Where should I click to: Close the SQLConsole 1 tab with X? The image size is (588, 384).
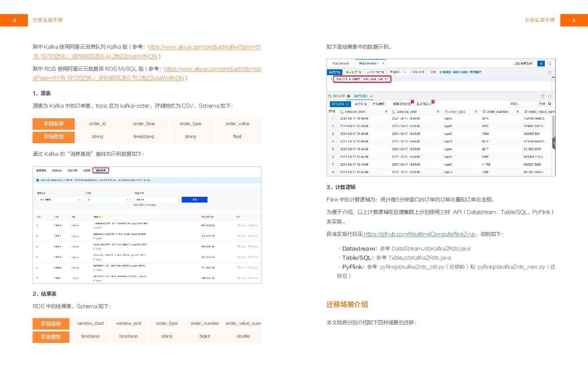383,64
